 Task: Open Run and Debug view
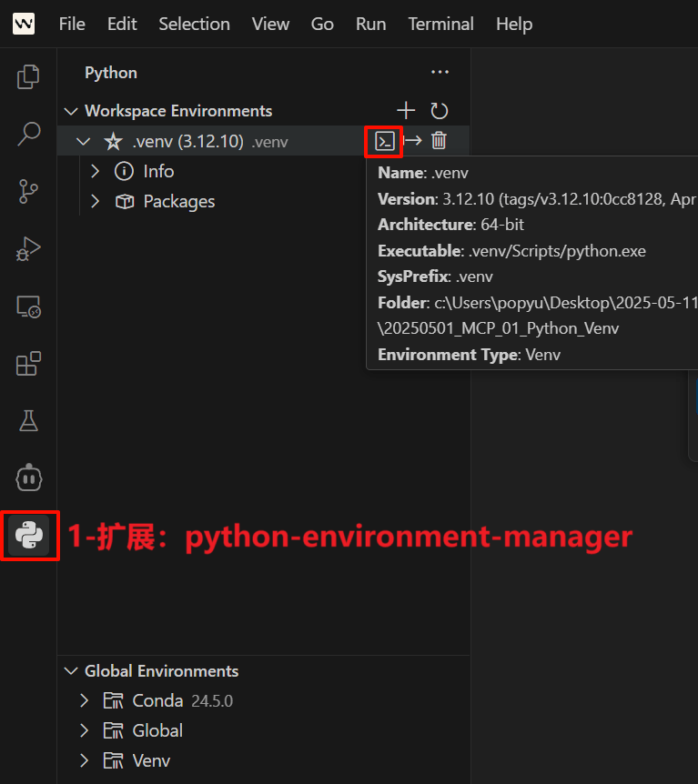point(28,248)
